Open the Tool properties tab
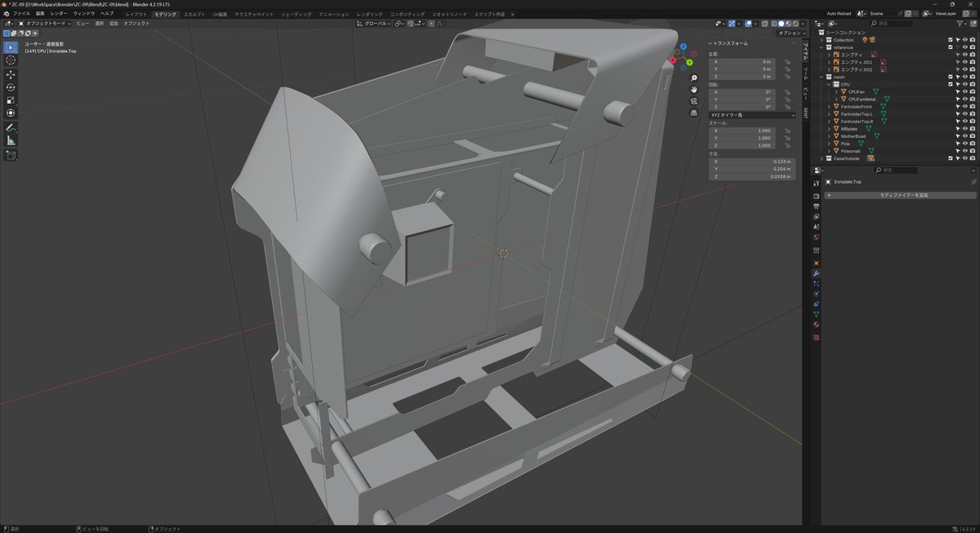 tap(816, 184)
